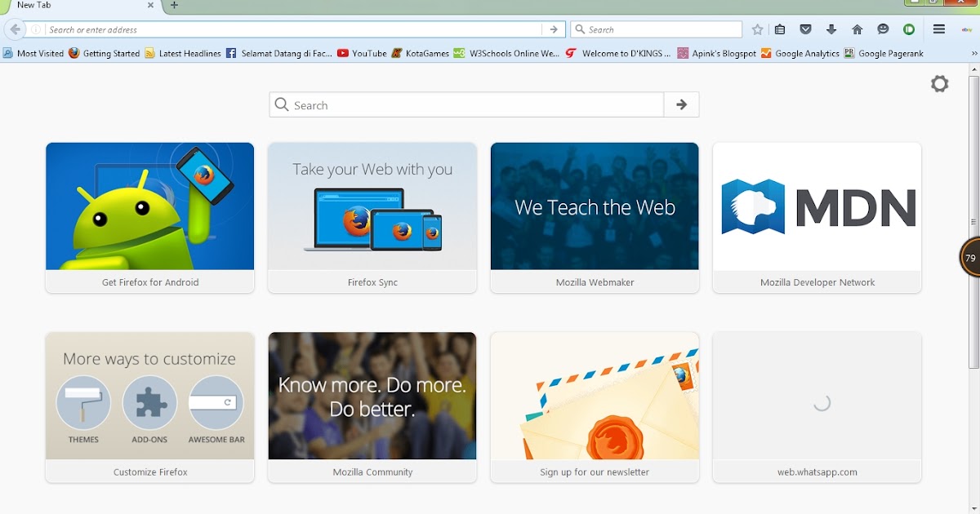Open Google Pagerank bookmark
The width and height of the screenshot is (980, 514).
(x=884, y=53)
